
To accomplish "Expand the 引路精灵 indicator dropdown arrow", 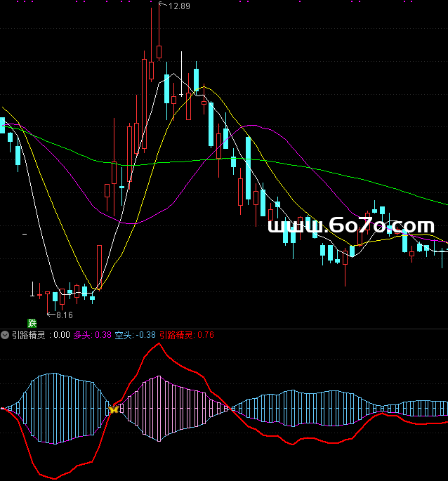I will pyautogui.click(x=6, y=336).
